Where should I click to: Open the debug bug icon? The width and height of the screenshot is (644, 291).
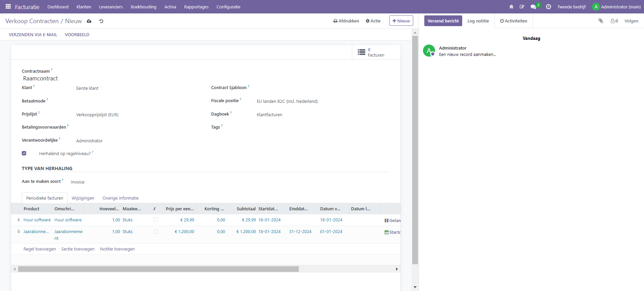pyautogui.click(x=511, y=7)
